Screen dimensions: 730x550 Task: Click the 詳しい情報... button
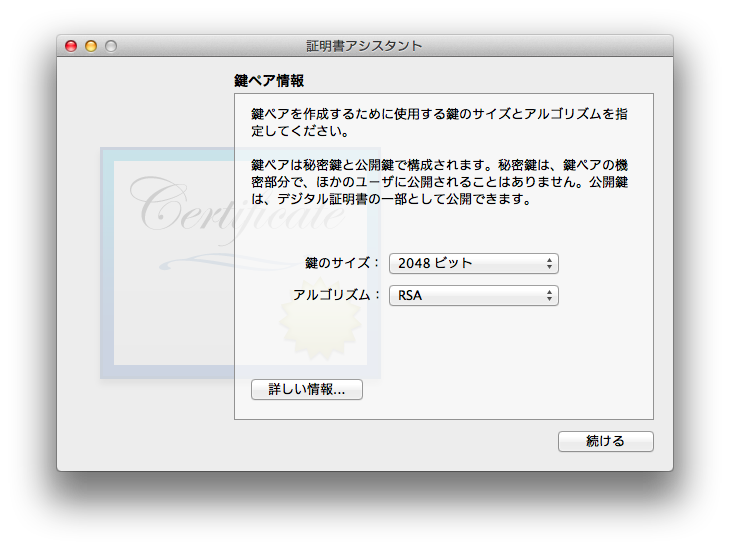pos(307,389)
